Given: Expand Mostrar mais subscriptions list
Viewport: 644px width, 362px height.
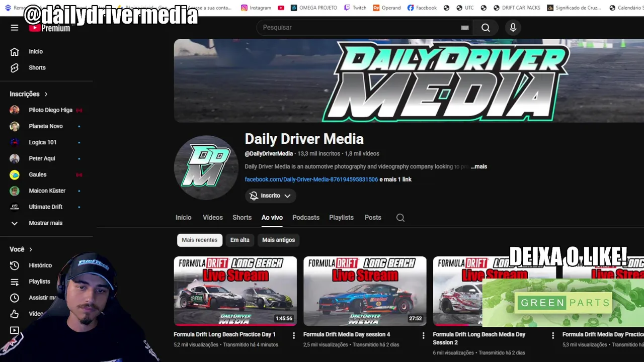Looking at the screenshot, I should click(46, 223).
